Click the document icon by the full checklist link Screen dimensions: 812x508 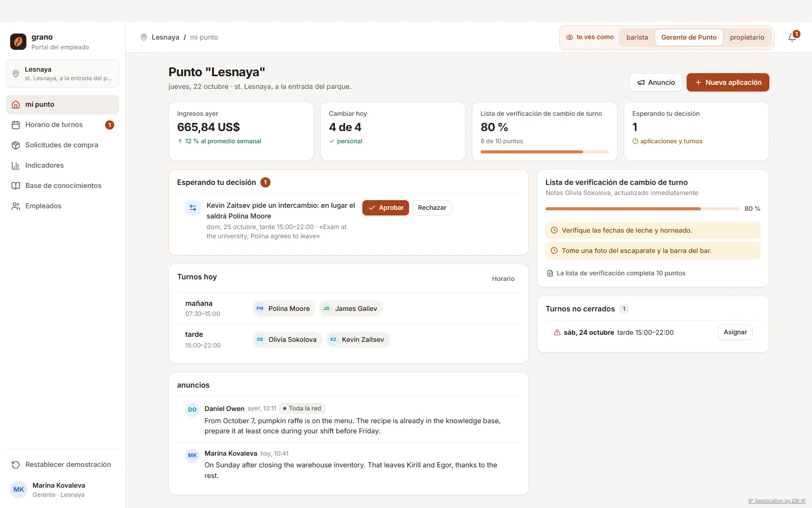pyautogui.click(x=550, y=273)
